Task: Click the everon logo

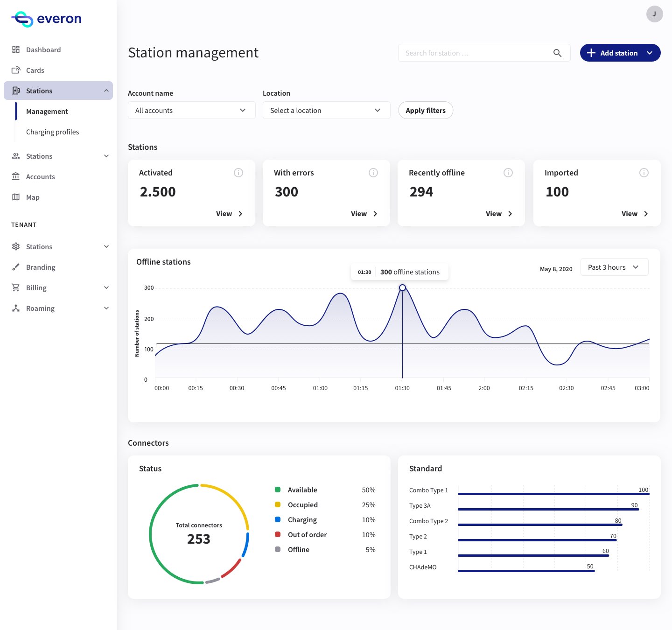Action: pyautogui.click(x=46, y=19)
